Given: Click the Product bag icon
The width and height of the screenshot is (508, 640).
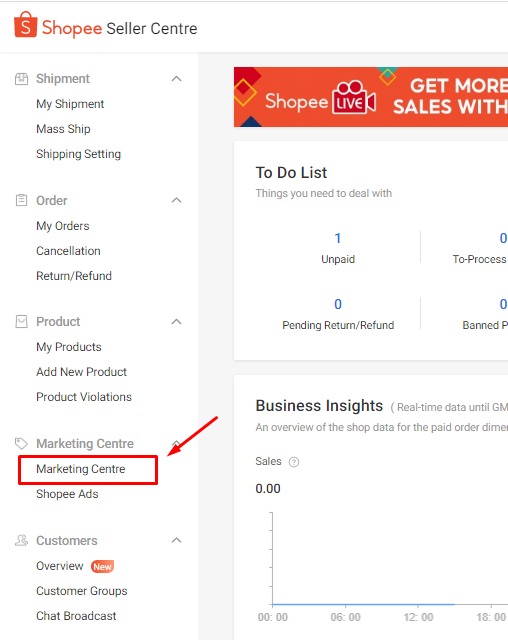Looking at the screenshot, I should pyautogui.click(x=21, y=322).
